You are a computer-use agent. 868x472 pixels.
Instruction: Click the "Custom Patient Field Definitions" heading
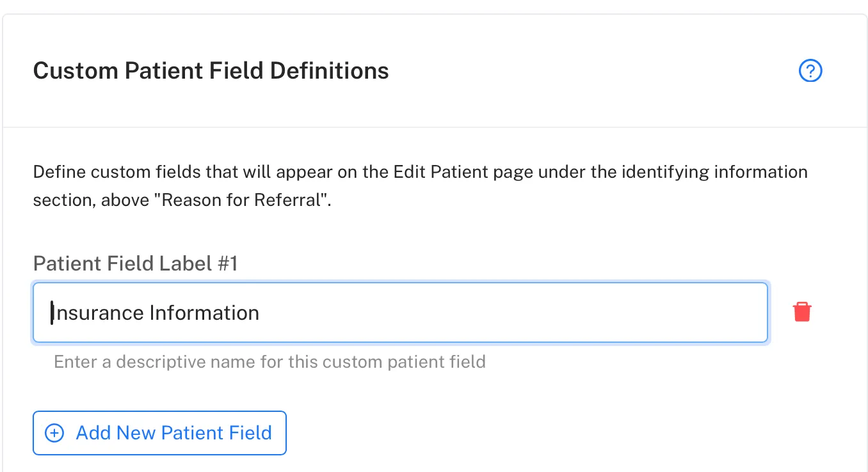pyautogui.click(x=211, y=70)
